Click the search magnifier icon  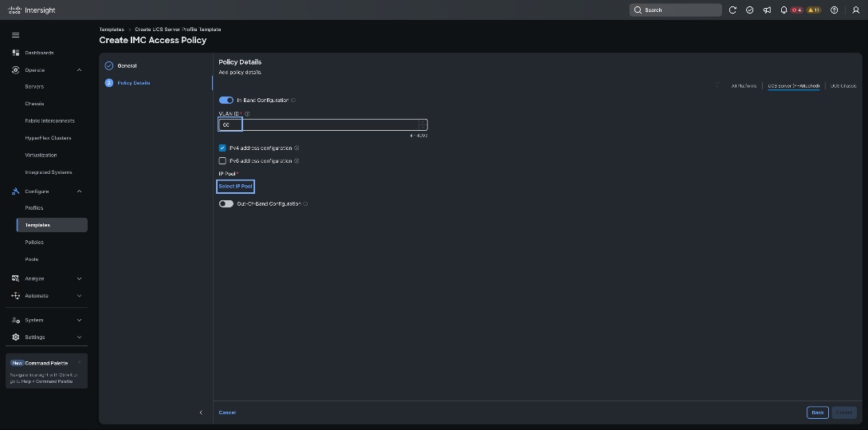(638, 10)
